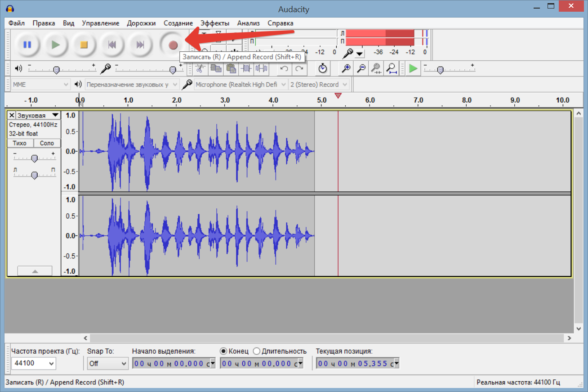Click the vertical scrollbar down arrow
588x392 pixels.
coord(579,328)
